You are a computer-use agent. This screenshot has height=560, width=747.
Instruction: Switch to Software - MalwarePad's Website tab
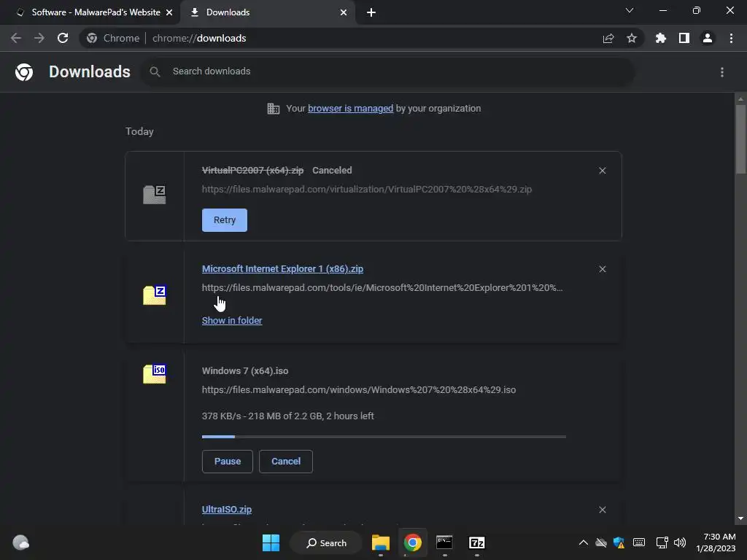click(x=90, y=12)
